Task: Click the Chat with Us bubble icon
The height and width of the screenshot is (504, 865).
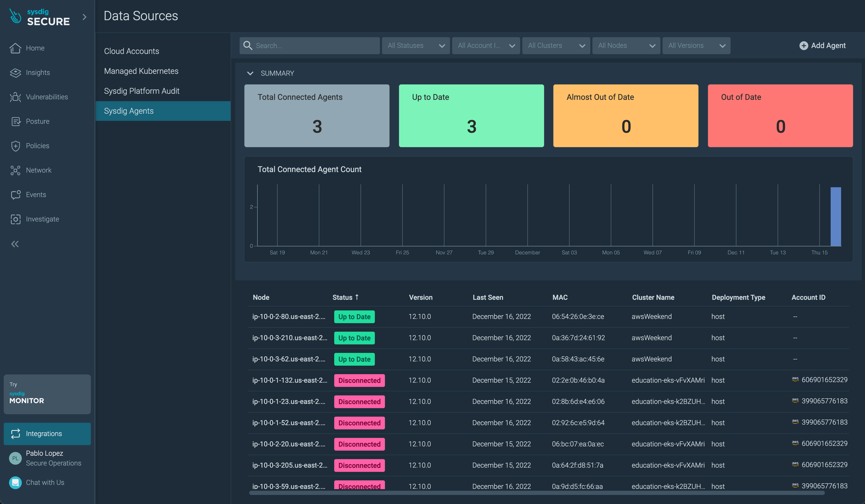Action: click(15, 482)
